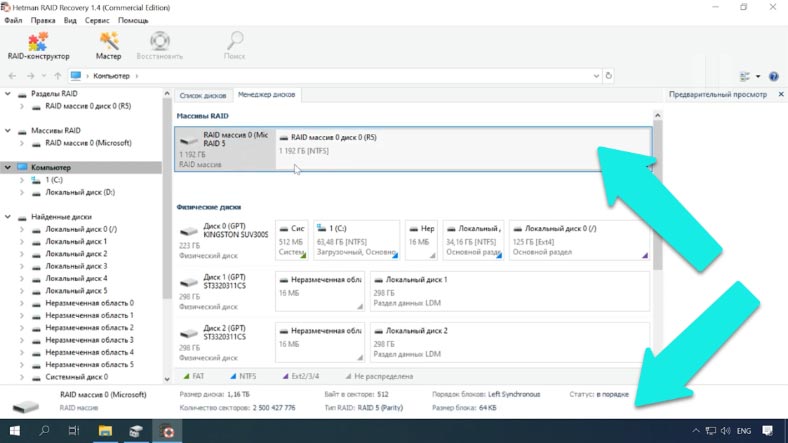Select Локальный диск 3 in tree
The height and width of the screenshot is (443, 788).
click(x=76, y=266)
